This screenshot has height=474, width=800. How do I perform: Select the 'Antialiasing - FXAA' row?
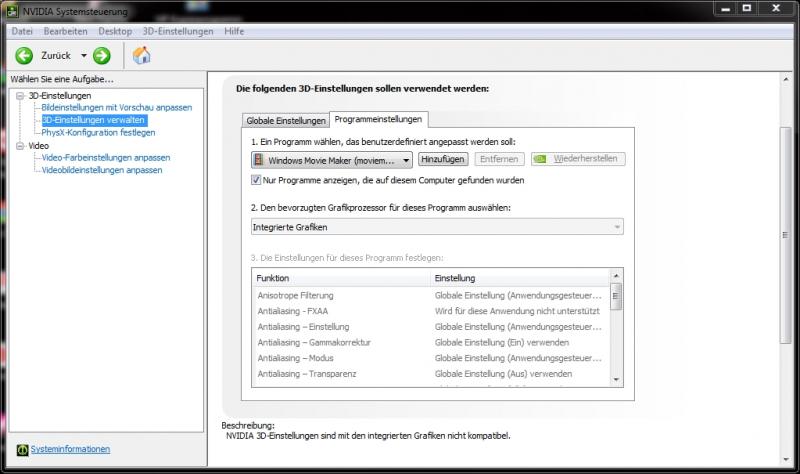(x=431, y=311)
